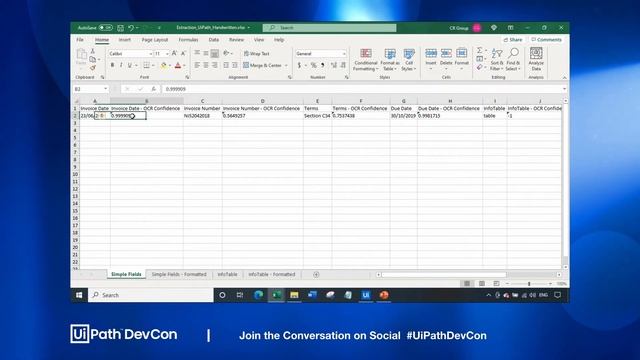Toggle Bold formatting
The width and height of the screenshot is (640, 360).
point(112,65)
